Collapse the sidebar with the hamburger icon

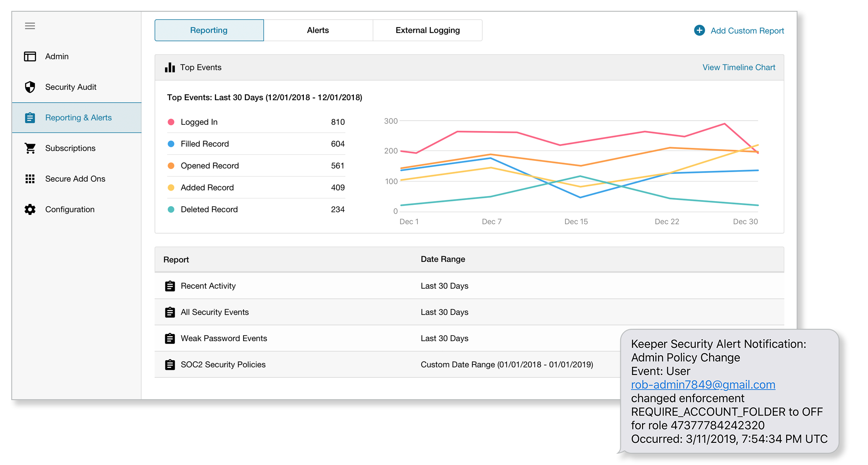pyautogui.click(x=30, y=26)
